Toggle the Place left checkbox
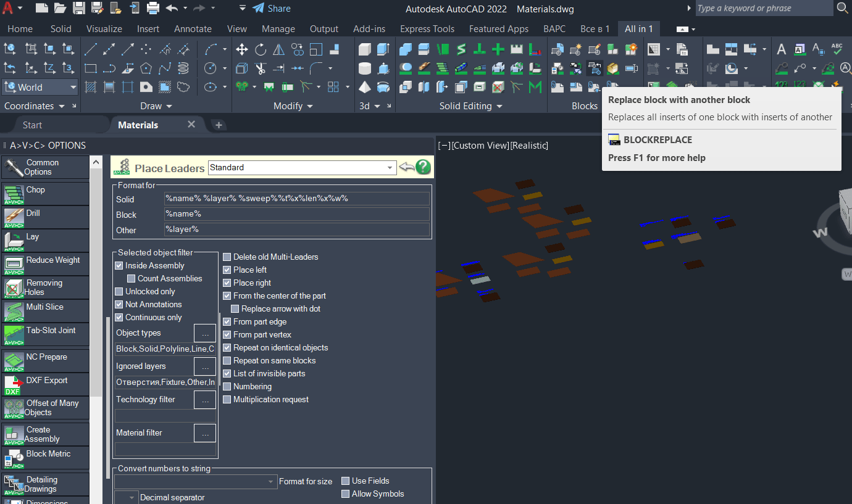 (x=227, y=270)
